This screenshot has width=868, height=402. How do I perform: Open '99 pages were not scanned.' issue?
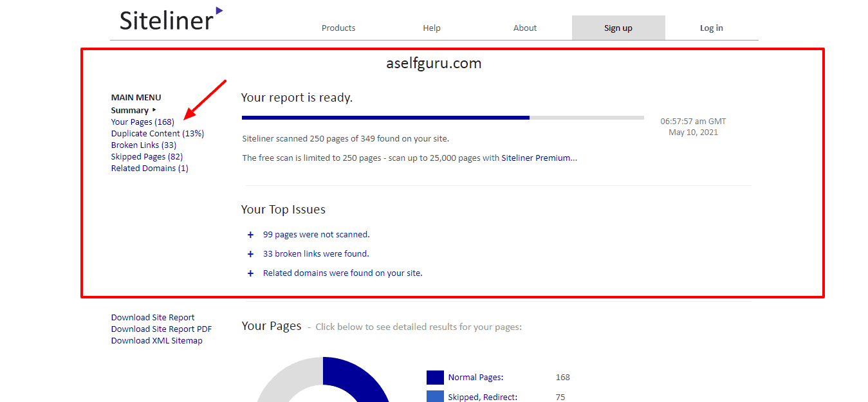[x=316, y=234]
